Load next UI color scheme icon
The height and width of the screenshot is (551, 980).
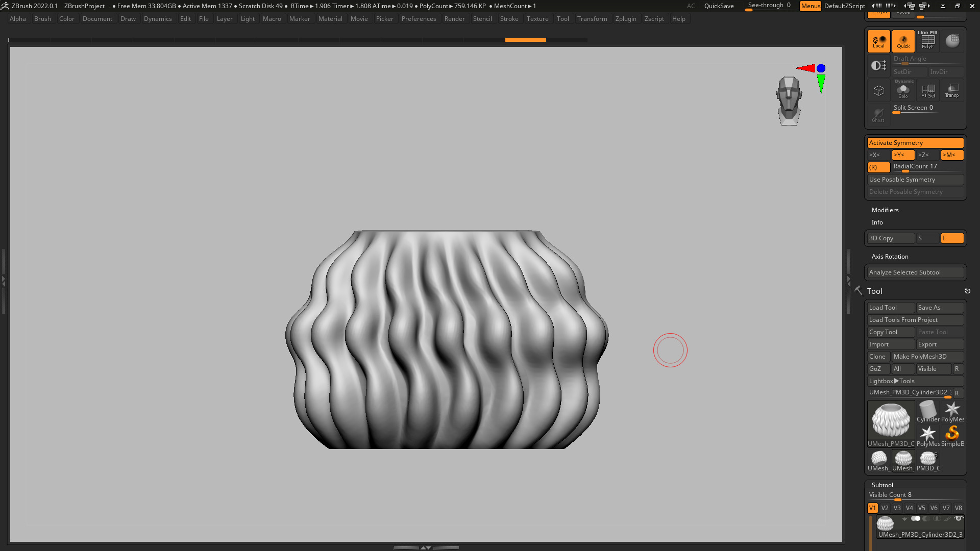tap(891, 6)
